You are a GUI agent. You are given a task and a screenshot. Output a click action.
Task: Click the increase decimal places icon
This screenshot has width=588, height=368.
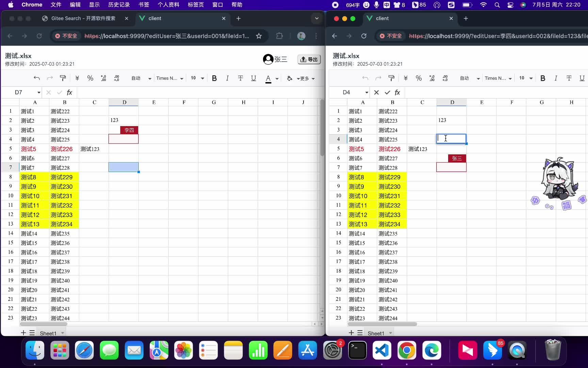click(x=103, y=78)
